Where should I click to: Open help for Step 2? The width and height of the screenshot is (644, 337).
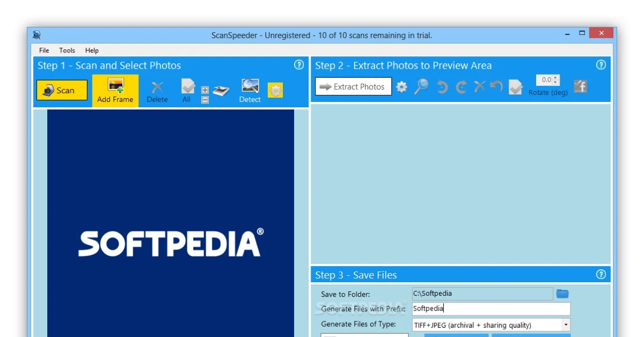coord(601,65)
